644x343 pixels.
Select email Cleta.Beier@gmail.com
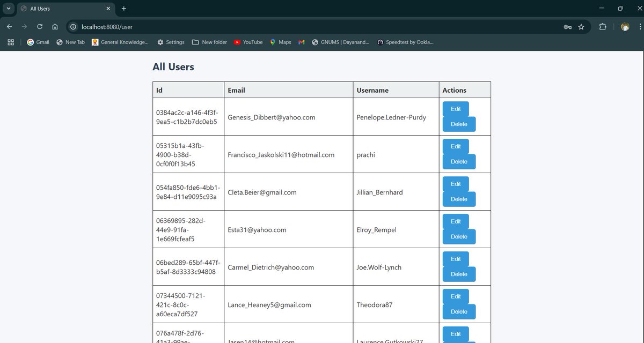[x=262, y=192]
